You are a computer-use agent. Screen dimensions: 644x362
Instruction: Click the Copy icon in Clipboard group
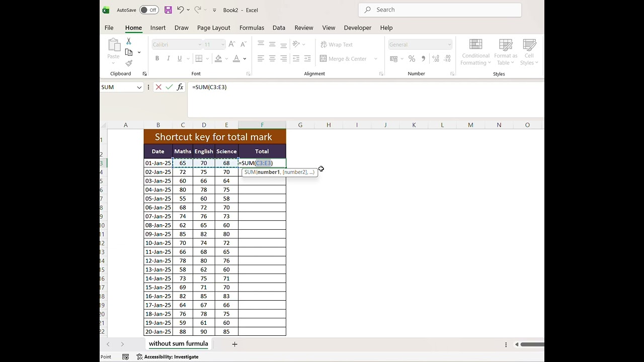click(x=129, y=52)
